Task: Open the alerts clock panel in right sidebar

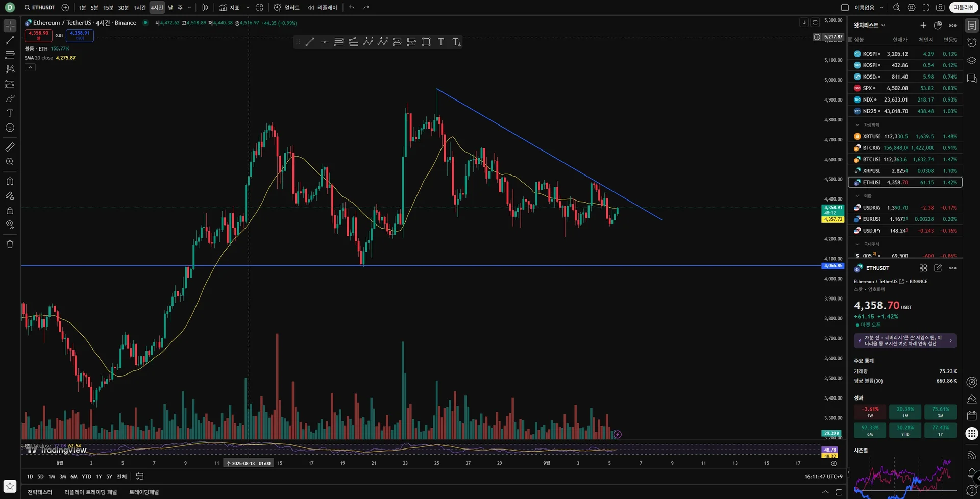Action: click(972, 43)
